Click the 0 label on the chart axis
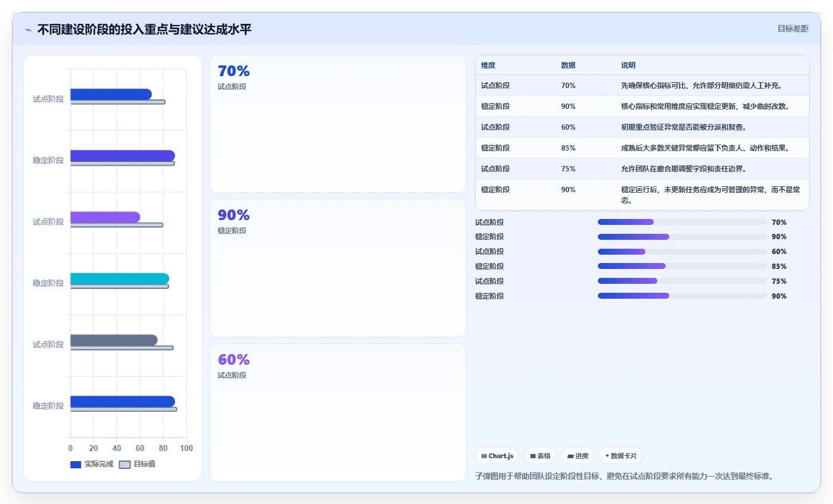Screen dimensions: 833x504 [70, 448]
